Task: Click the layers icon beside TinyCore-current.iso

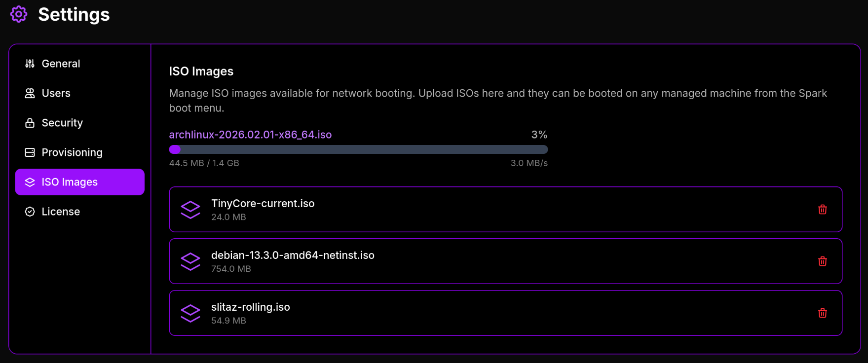Action: [x=190, y=209]
